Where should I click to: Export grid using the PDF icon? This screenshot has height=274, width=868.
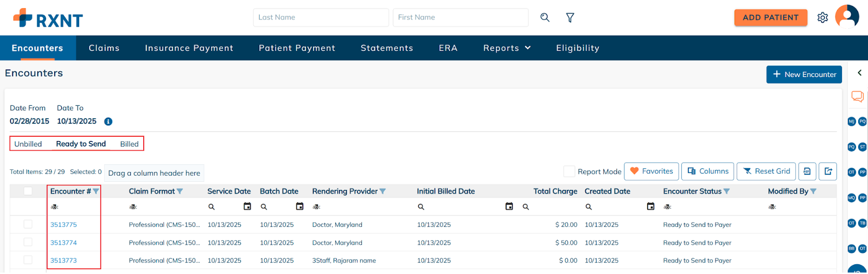tap(807, 171)
